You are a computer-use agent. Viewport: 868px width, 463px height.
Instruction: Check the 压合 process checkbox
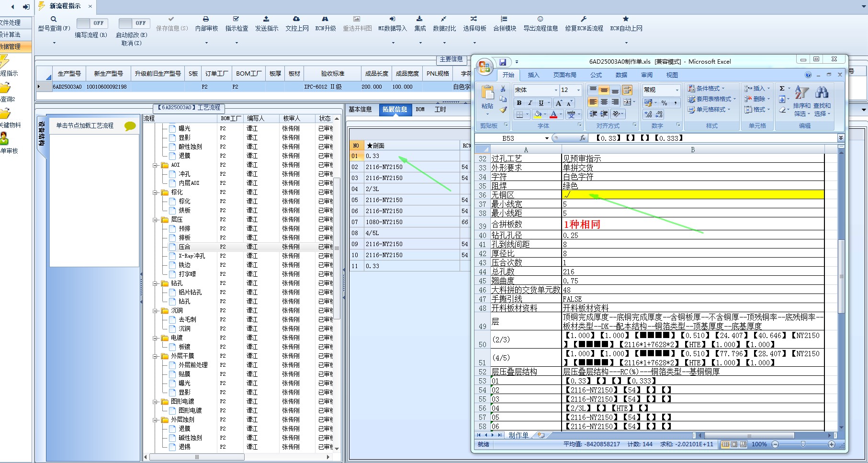[x=172, y=247]
